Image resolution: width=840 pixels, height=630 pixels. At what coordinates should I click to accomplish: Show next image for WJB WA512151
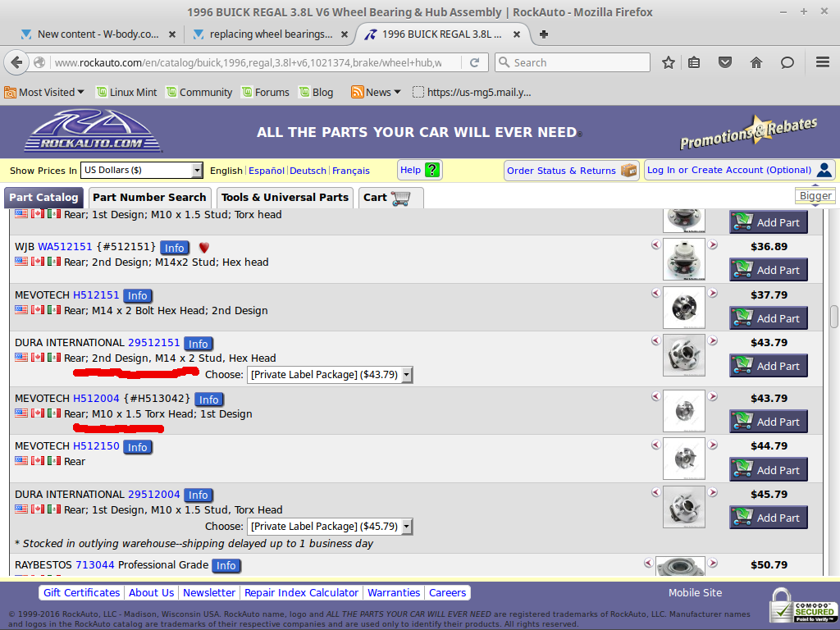pyautogui.click(x=713, y=244)
